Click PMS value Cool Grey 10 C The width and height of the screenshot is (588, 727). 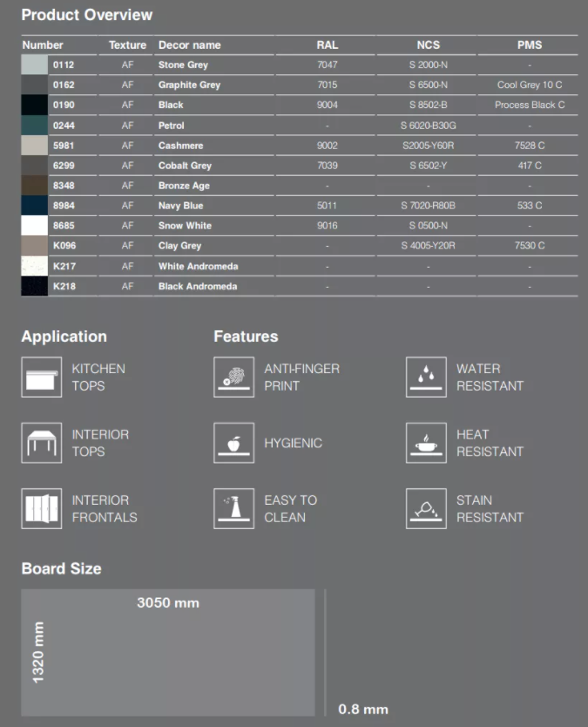530,85
